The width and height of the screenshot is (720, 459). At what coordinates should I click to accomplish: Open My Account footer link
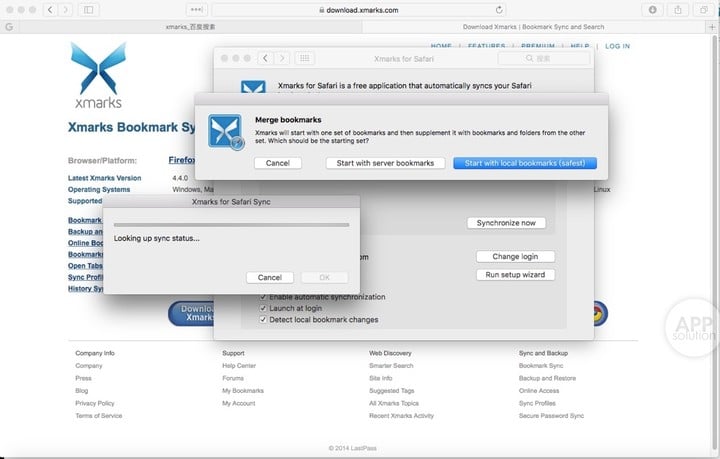coord(239,403)
